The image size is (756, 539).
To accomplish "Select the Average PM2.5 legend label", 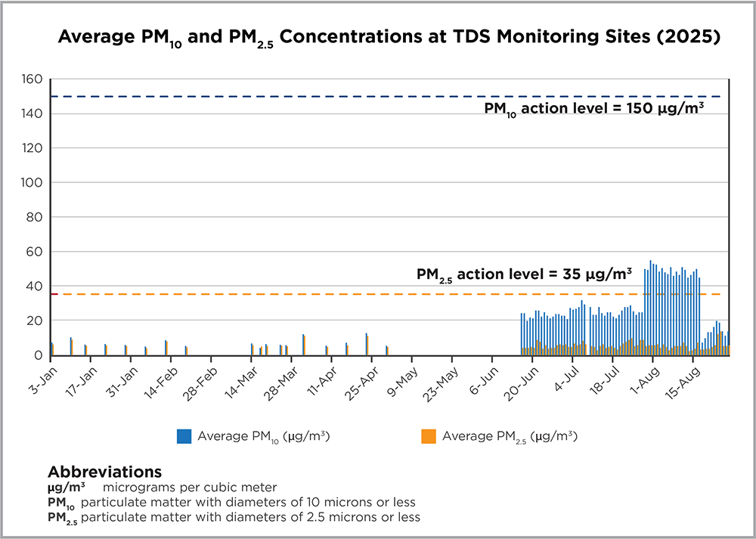I will [510, 436].
